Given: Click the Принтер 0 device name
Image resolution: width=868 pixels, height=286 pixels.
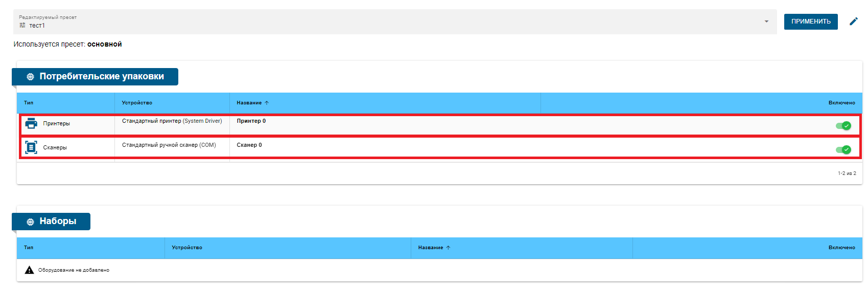Looking at the screenshot, I should tap(251, 121).
